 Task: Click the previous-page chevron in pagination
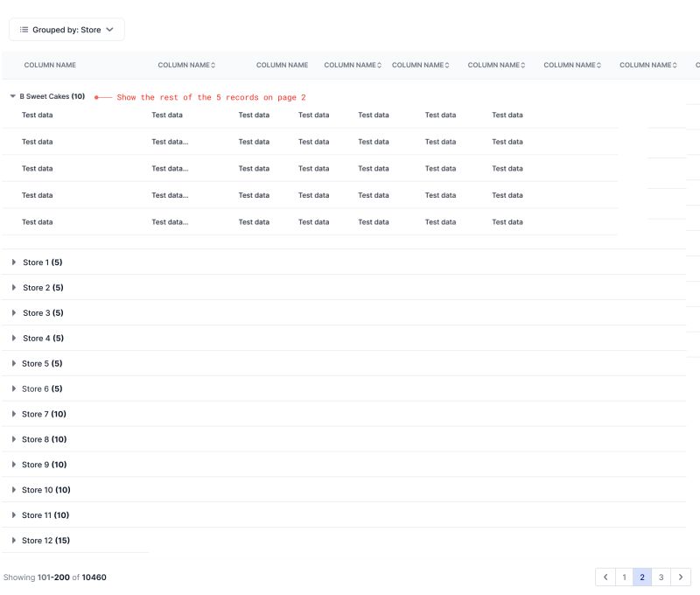(x=605, y=577)
